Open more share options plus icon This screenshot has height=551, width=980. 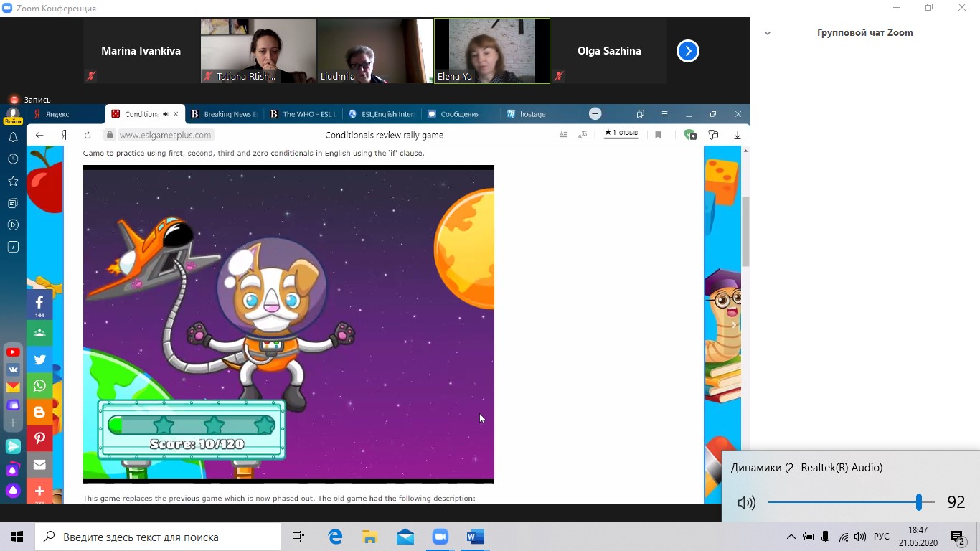(x=39, y=491)
